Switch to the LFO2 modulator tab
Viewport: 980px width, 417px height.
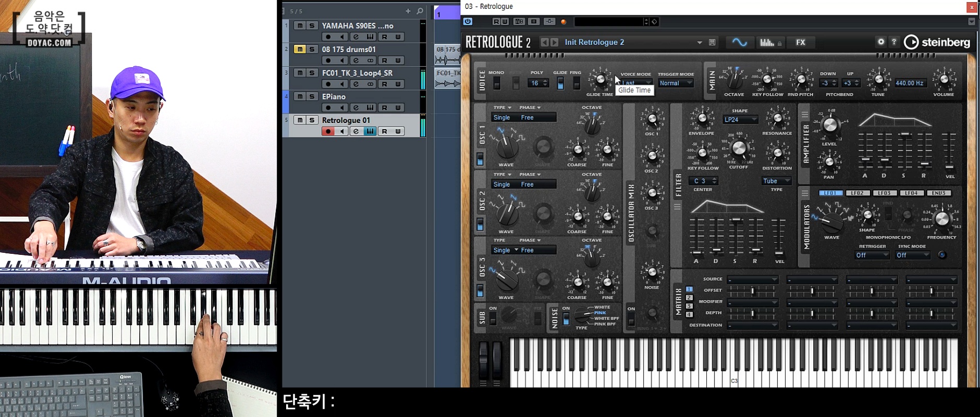(x=857, y=193)
